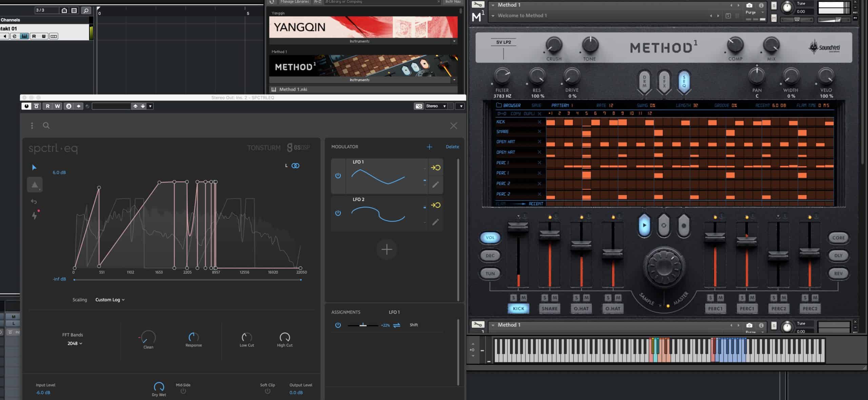The width and height of the screenshot is (868, 400).
Task: Toggle the LFO 1 assignment power button
Action: pos(338,325)
